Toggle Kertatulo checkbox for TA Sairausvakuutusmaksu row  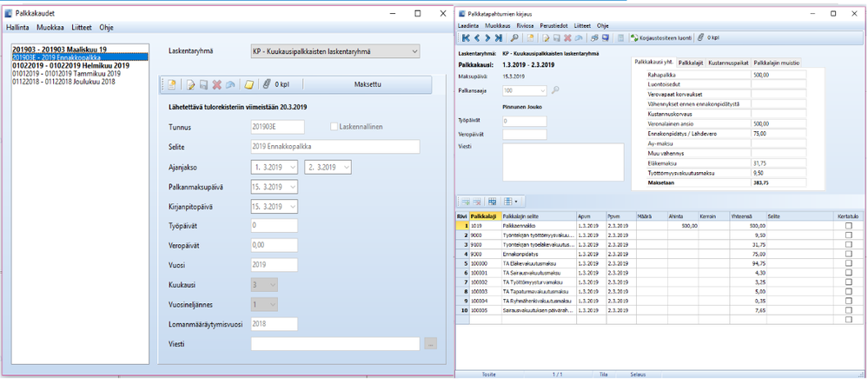(x=849, y=273)
